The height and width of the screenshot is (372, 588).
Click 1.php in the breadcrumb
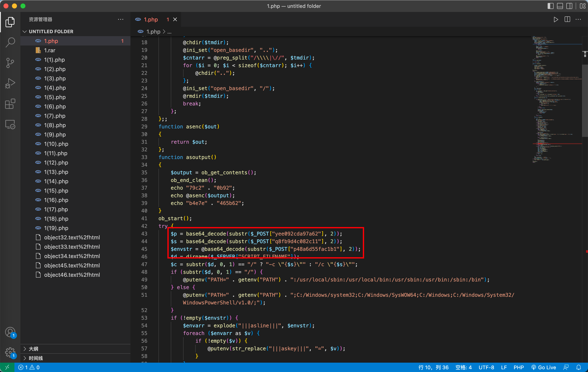[153, 32]
